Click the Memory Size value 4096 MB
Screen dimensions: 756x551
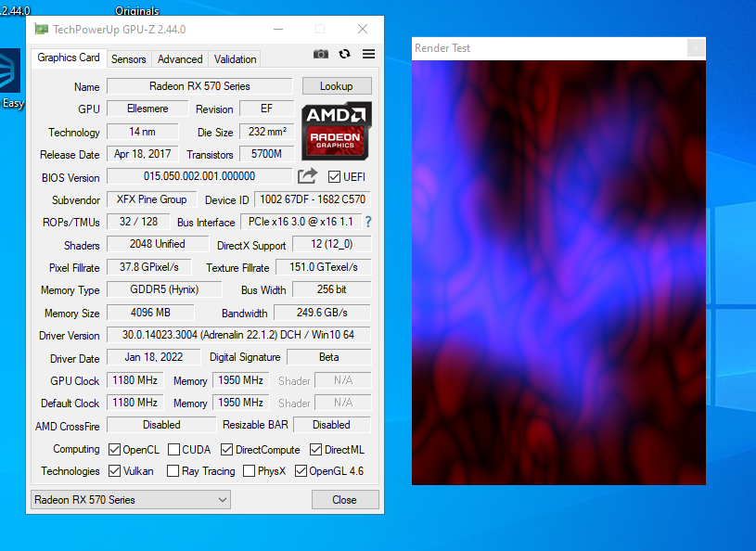point(150,313)
